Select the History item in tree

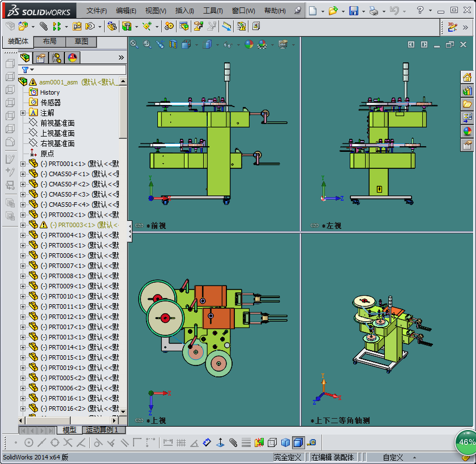(50, 92)
